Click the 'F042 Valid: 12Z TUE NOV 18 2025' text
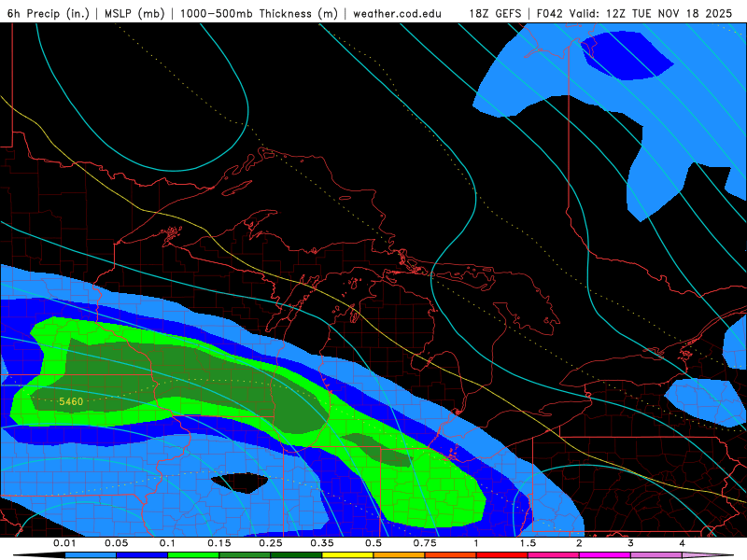Viewport: 747px width, 560px height. click(634, 13)
